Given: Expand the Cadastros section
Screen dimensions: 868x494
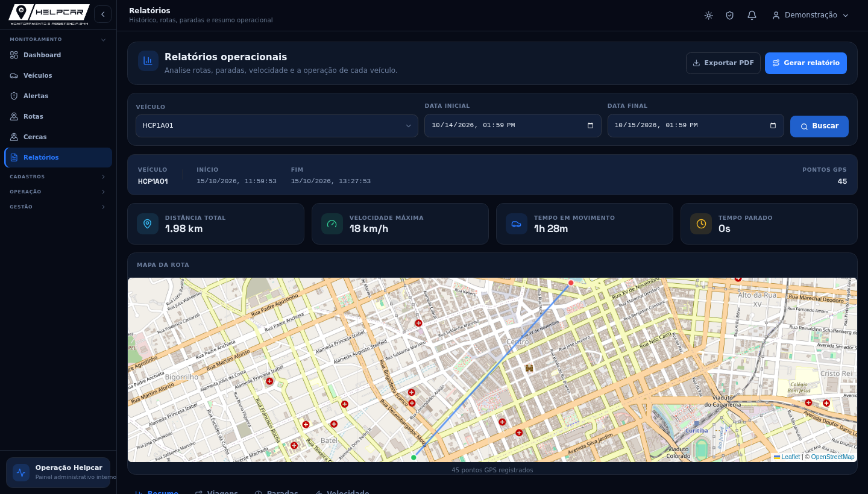Looking at the screenshot, I should coord(58,177).
